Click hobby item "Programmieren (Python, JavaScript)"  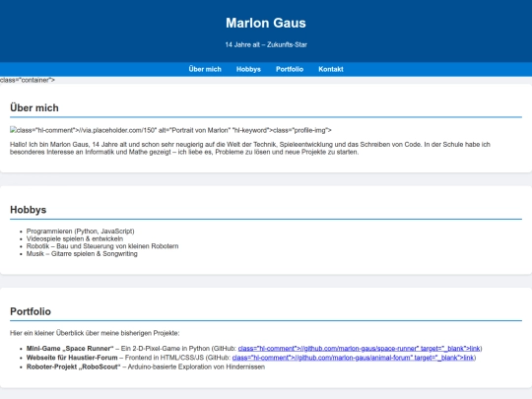click(x=81, y=232)
